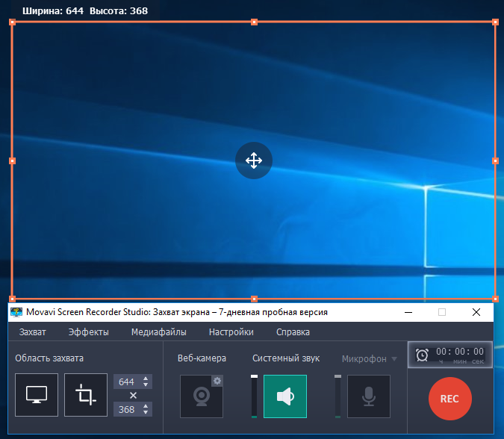
Task: Click the left-middle handle of capture frame
Action: (x=12, y=161)
